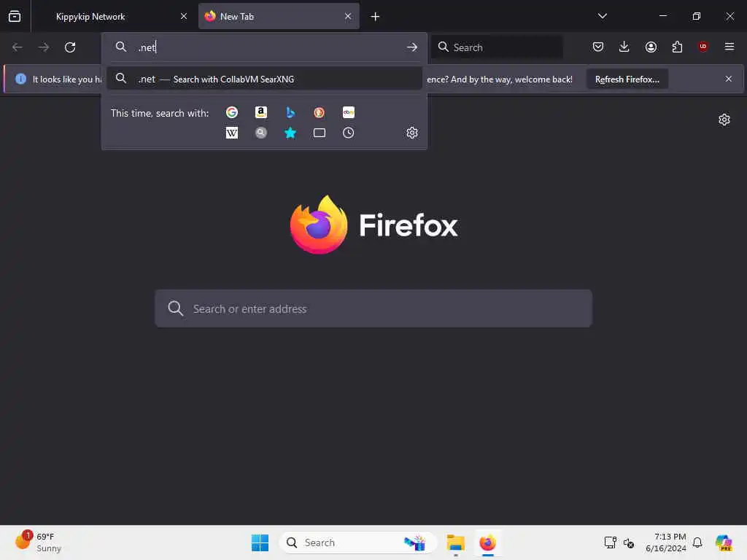Open the weather widget showing 69°F
This screenshot has width=747, height=560.
coord(38,542)
